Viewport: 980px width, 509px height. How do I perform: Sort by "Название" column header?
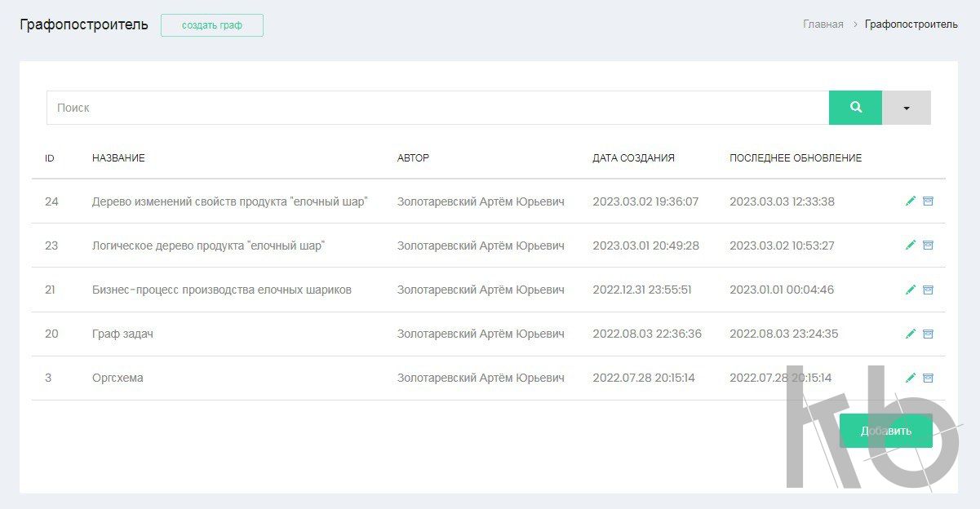(x=118, y=158)
